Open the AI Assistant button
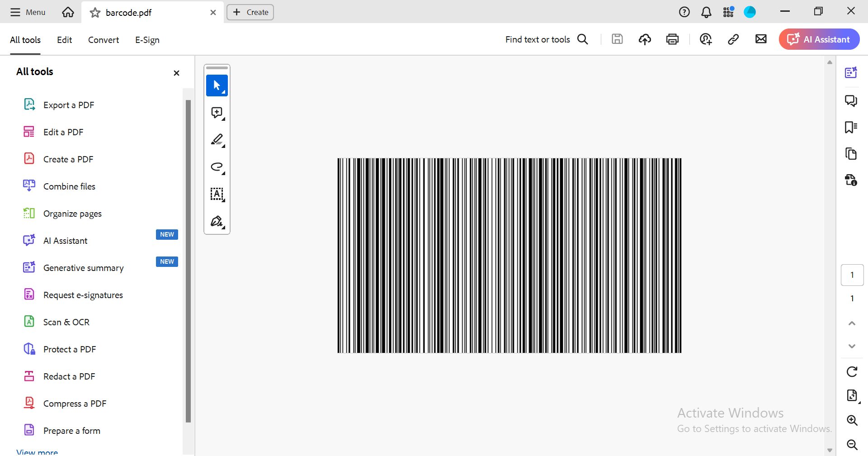This screenshot has height=456, width=868. coord(819,39)
